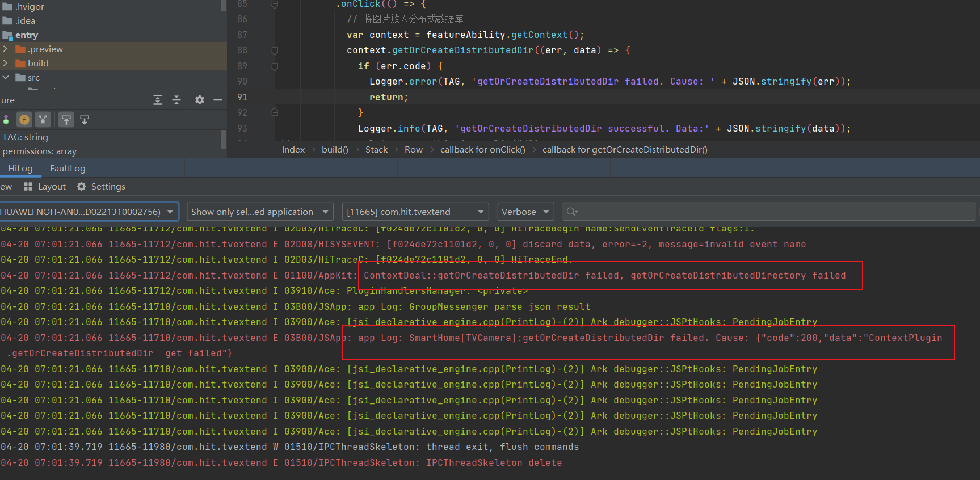Click fold end marker on line 92
Image resolution: width=980 pixels, height=480 pixels.
click(275, 112)
